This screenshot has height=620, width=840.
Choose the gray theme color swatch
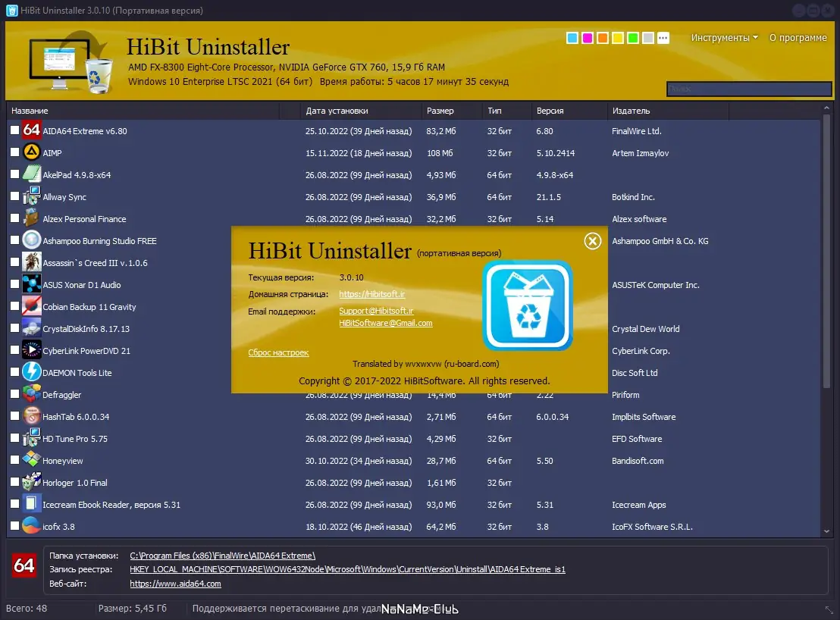[647, 38]
